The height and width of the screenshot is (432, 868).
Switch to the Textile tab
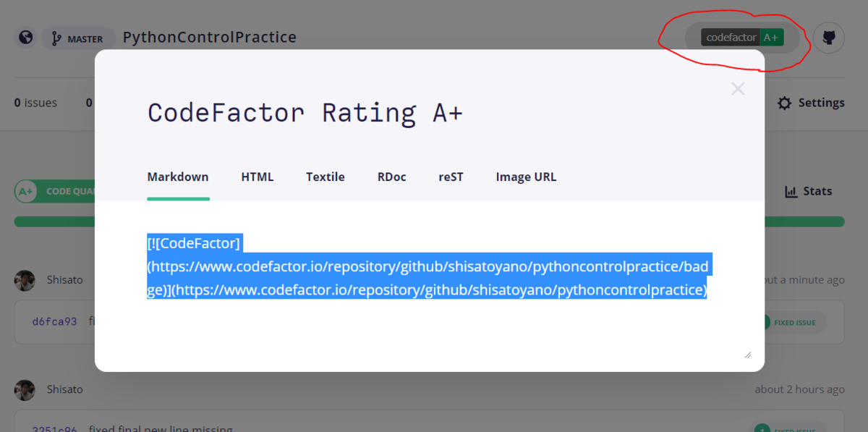pyautogui.click(x=325, y=177)
